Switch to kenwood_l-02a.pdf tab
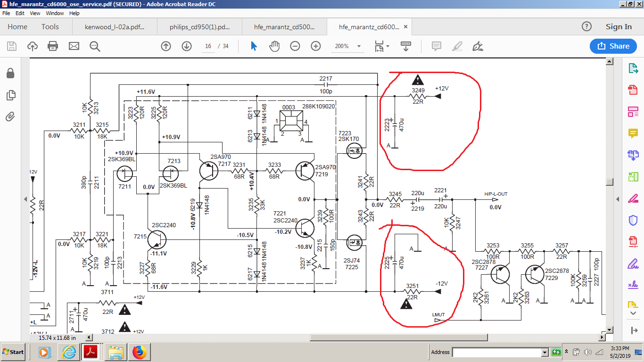This screenshot has width=644, height=362. [115, 27]
